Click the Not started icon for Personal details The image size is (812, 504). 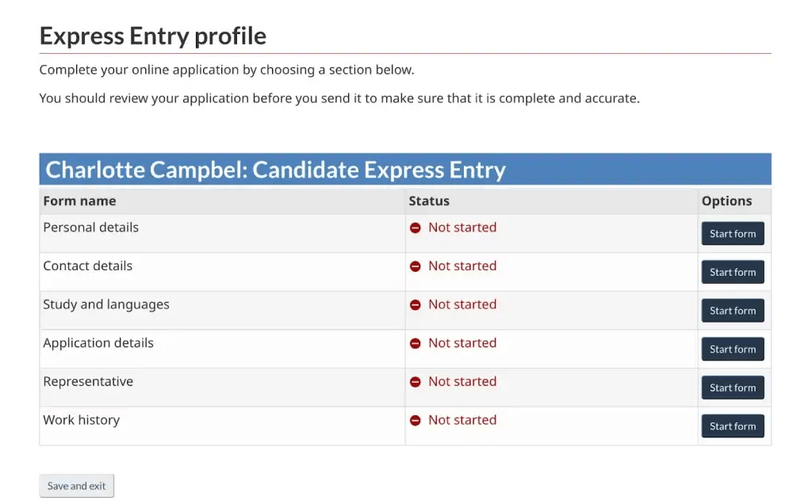coord(416,227)
